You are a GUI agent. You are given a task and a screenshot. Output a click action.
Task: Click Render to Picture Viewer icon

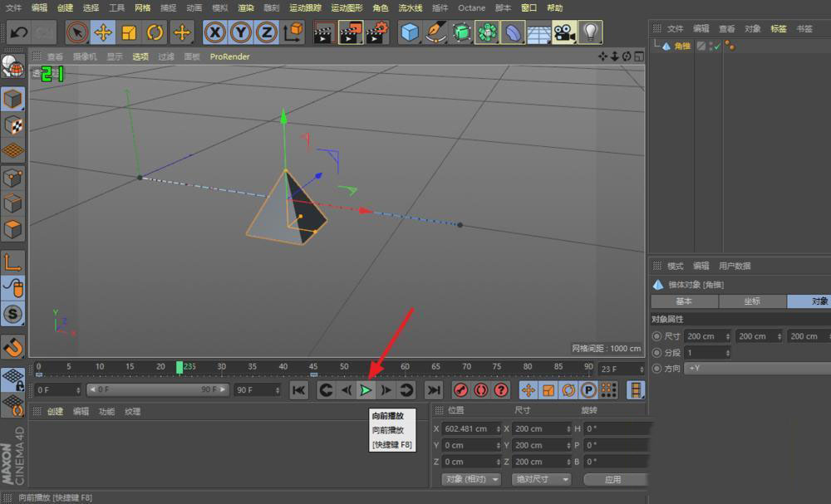351,33
